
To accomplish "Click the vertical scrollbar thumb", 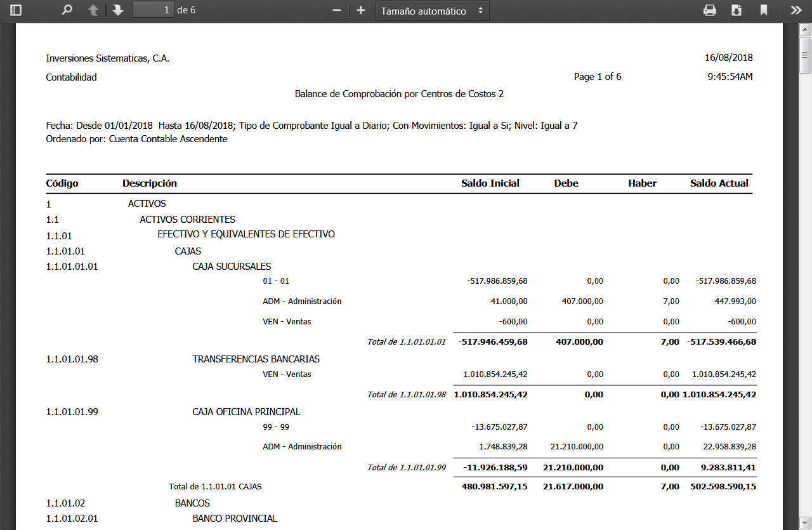I will 805,56.
